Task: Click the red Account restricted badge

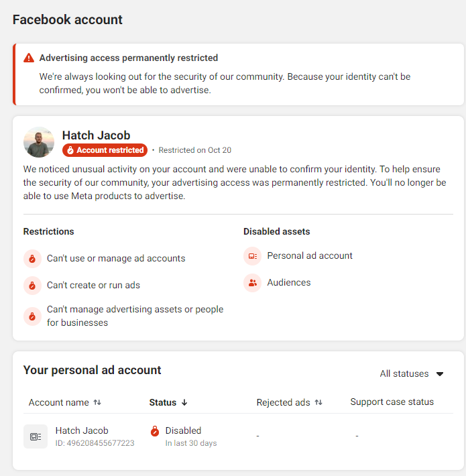Action: [x=105, y=150]
